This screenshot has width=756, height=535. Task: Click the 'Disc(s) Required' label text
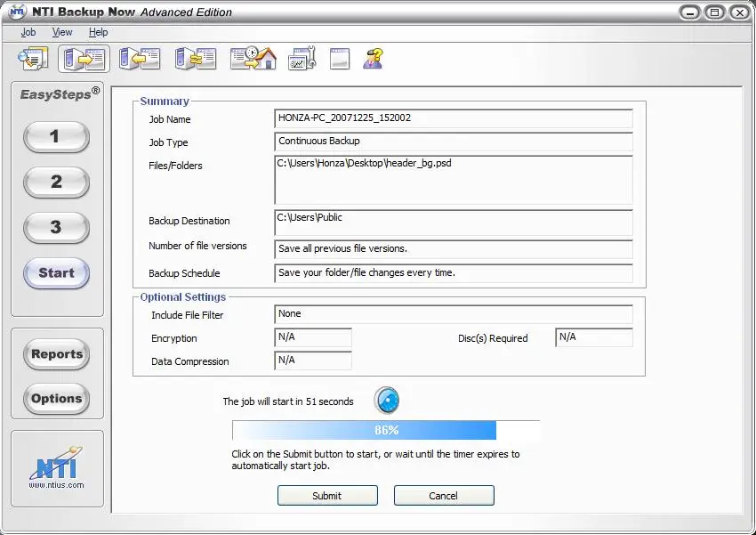coord(493,338)
